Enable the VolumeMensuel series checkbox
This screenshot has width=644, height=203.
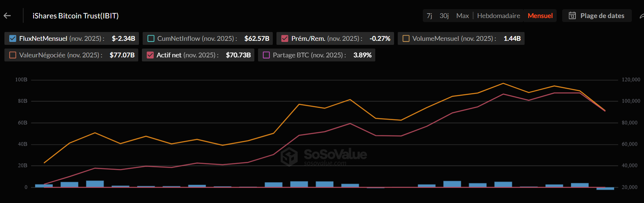pyautogui.click(x=406, y=38)
